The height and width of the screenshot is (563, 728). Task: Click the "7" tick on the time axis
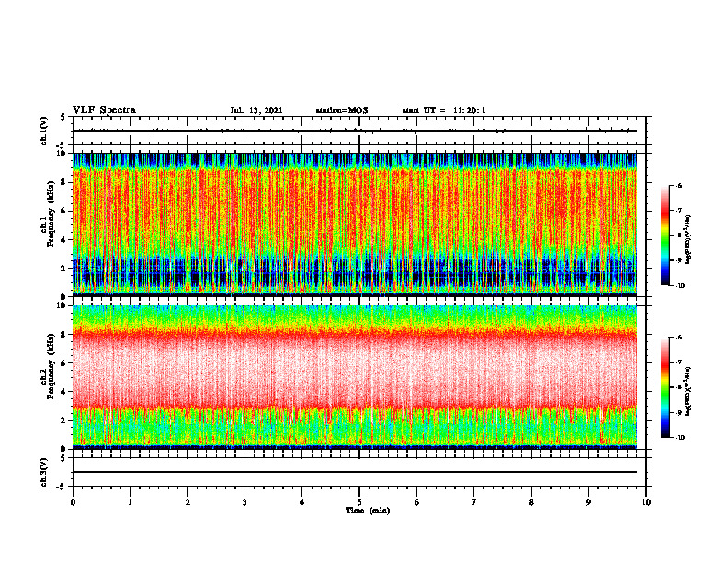pos(474,502)
